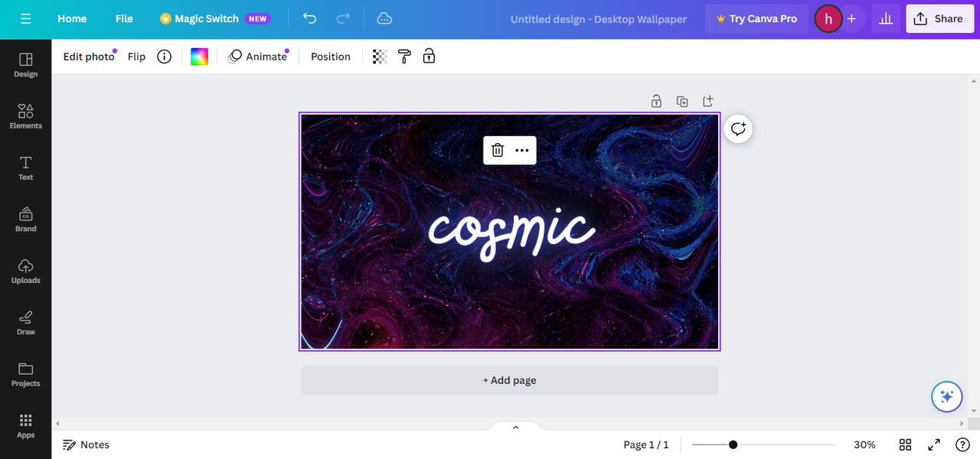Image resolution: width=980 pixels, height=459 pixels.
Task: Click the cloud save status icon
Action: pos(385,18)
